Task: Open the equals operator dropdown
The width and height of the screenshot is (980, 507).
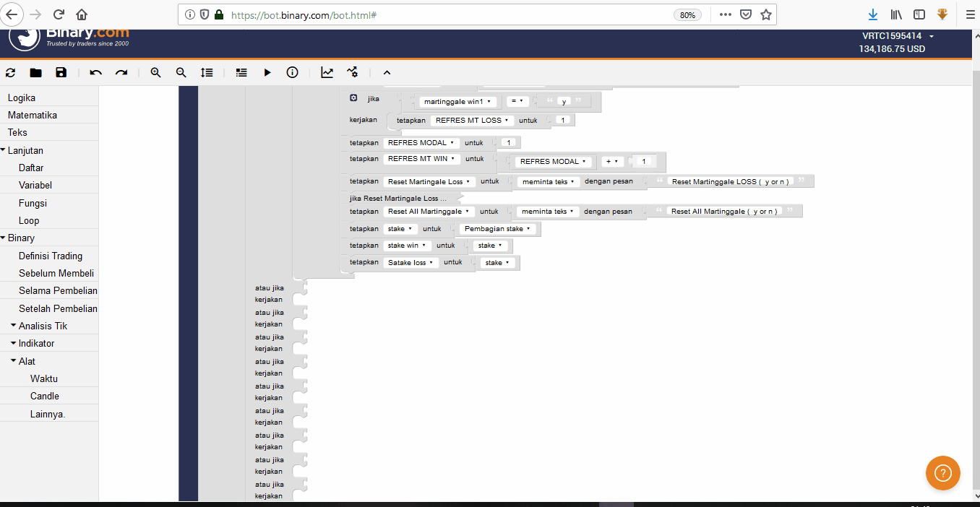Action: coord(517,101)
